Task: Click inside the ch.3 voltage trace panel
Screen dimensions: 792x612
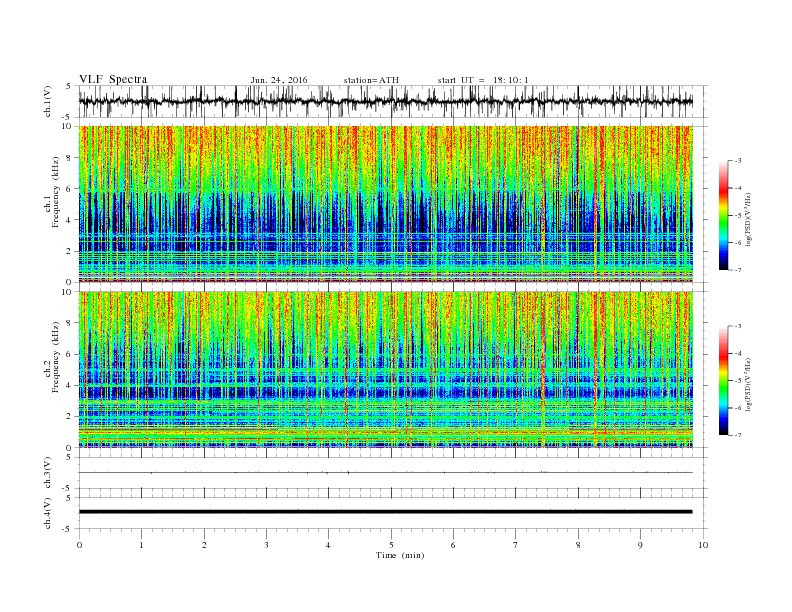Action: [x=392, y=473]
